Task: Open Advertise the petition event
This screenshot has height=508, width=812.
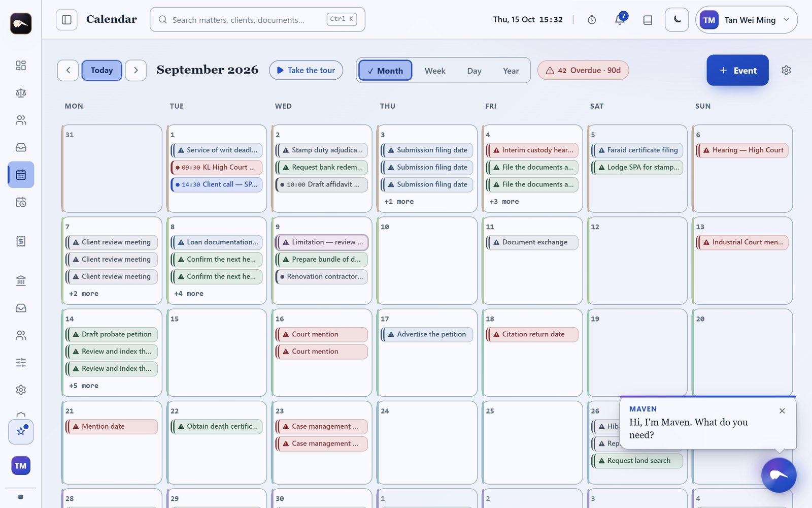Action: coord(427,334)
